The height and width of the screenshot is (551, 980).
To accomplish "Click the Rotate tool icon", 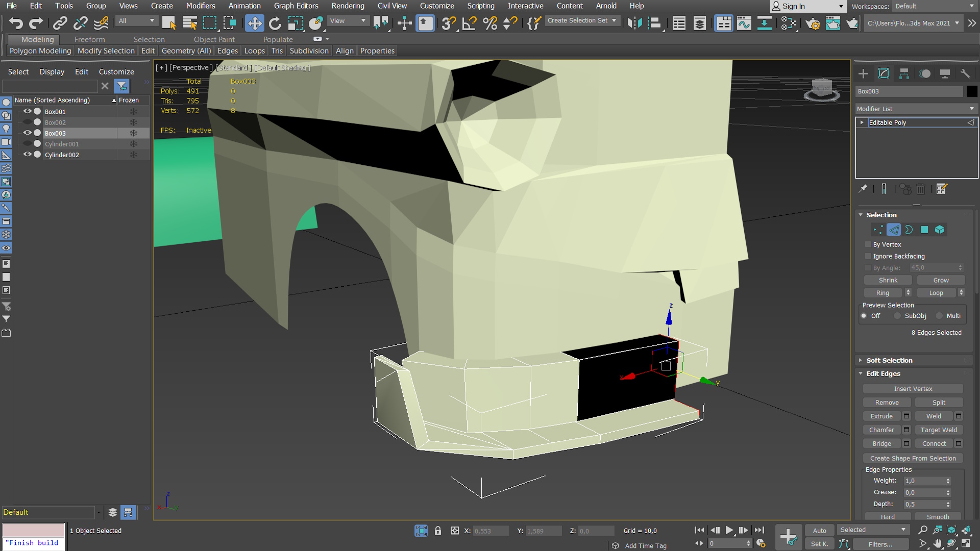I will pos(275,23).
